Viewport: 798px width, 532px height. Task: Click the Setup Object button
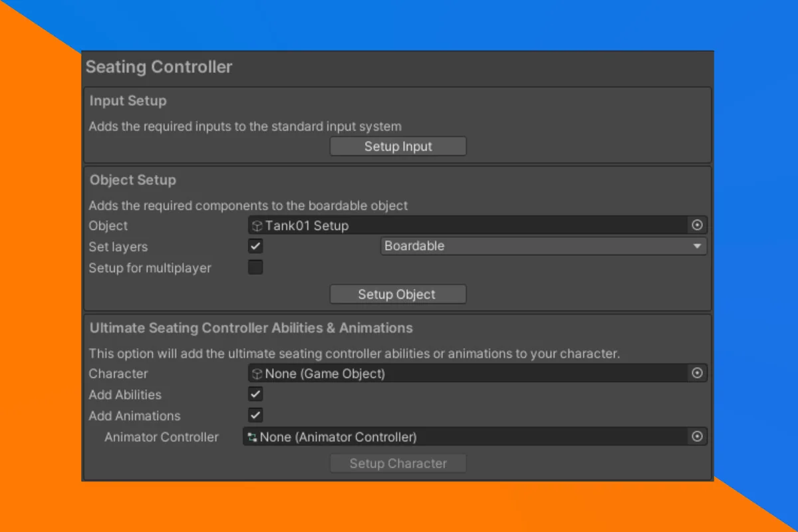tap(398, 294)
